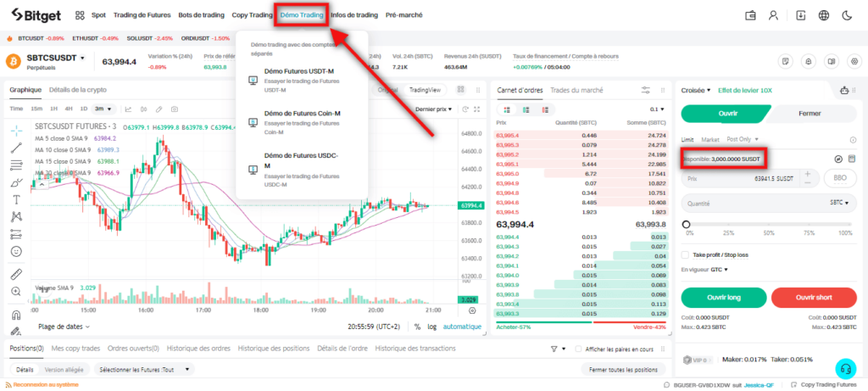The height and width of the screenshot is (391, 868).
Task: Open the 0.1 price grouping dropdown
Action: coord(657,109)
